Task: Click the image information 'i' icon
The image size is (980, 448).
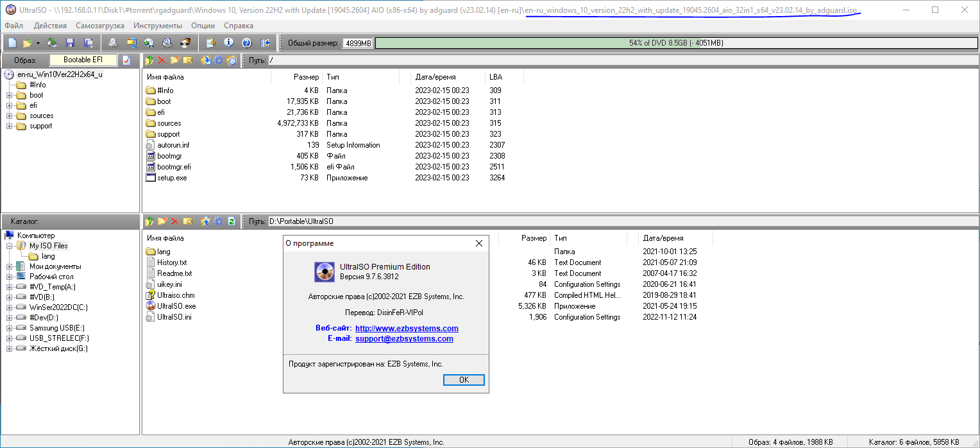Action: pyautogui.click(x=229, y=43)
